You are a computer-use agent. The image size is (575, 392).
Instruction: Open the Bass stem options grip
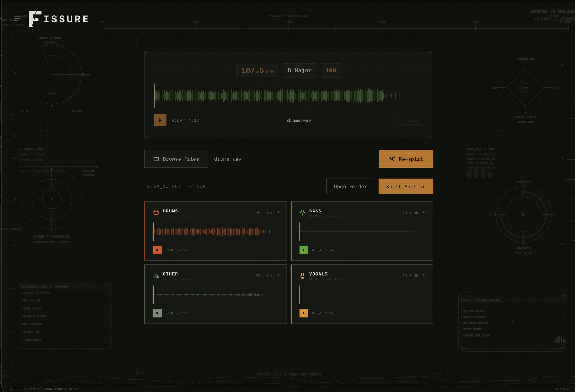[424, 213]
